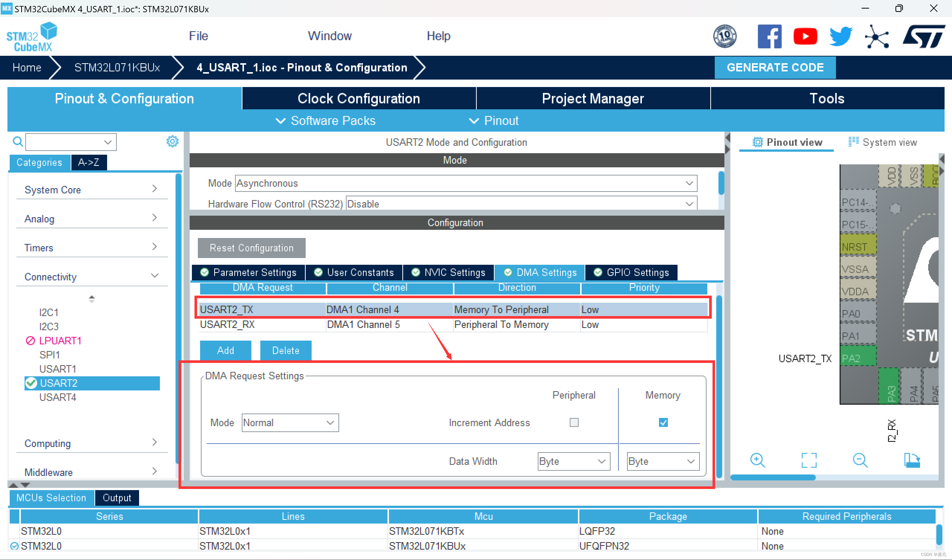The width and height of the screenshot is (952, 560).
Task: Click the 10 years anniversary badge icon
Action: coord(724,36)
